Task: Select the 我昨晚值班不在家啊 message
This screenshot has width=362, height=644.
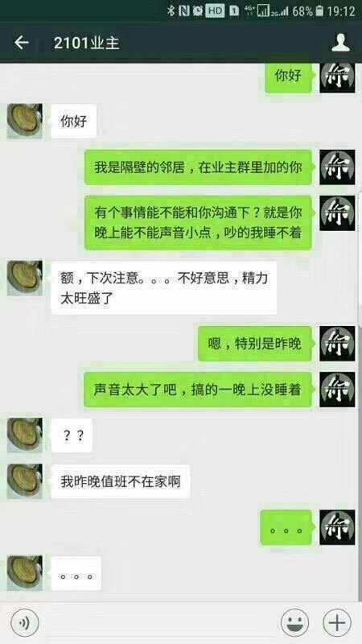Action: [120, 481]
